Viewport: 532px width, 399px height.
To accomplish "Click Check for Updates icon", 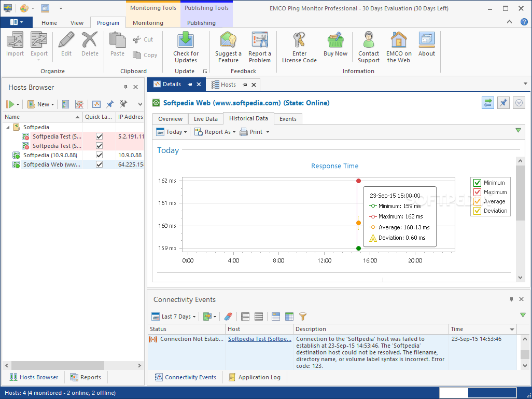I will (x=186, y=40).
